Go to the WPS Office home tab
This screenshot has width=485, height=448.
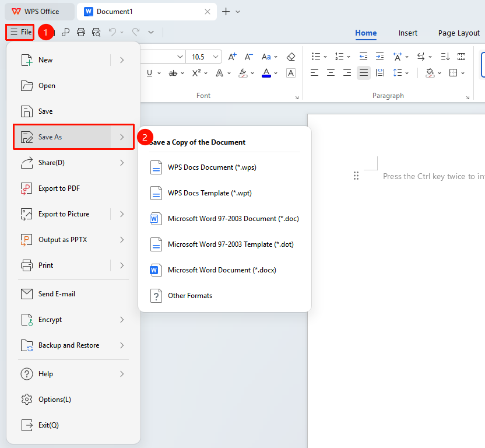click(39, 12)
